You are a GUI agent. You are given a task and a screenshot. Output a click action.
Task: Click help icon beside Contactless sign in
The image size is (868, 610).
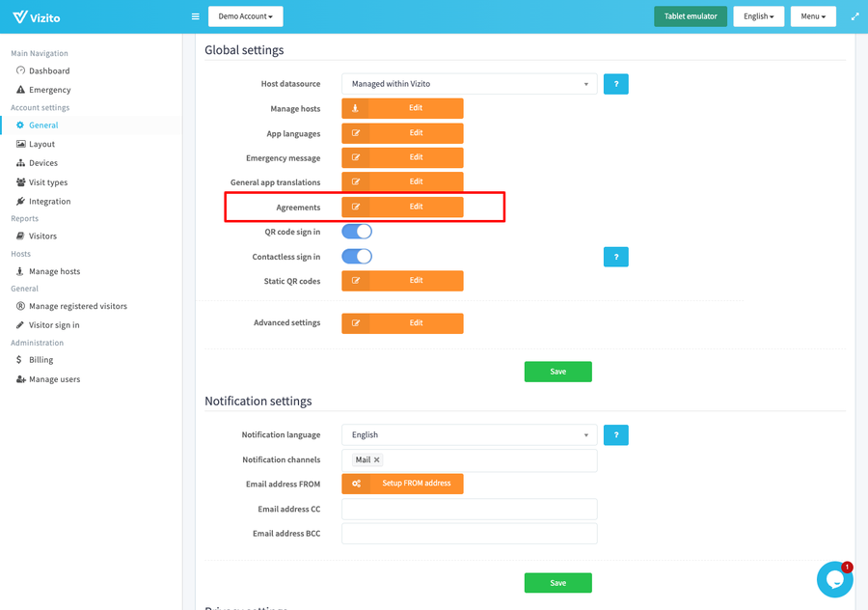click(x=615, y=257)
